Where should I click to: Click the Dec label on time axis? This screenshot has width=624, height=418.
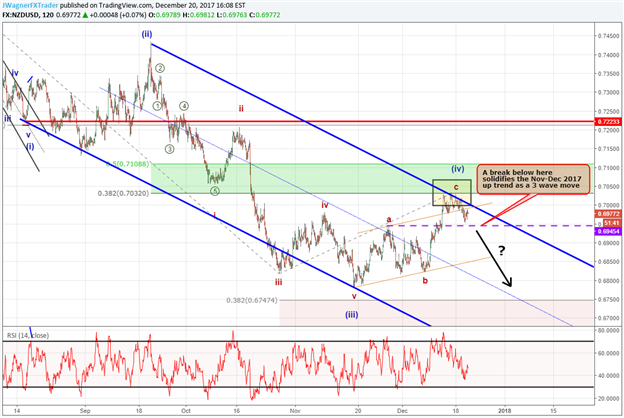click(402, 410)
